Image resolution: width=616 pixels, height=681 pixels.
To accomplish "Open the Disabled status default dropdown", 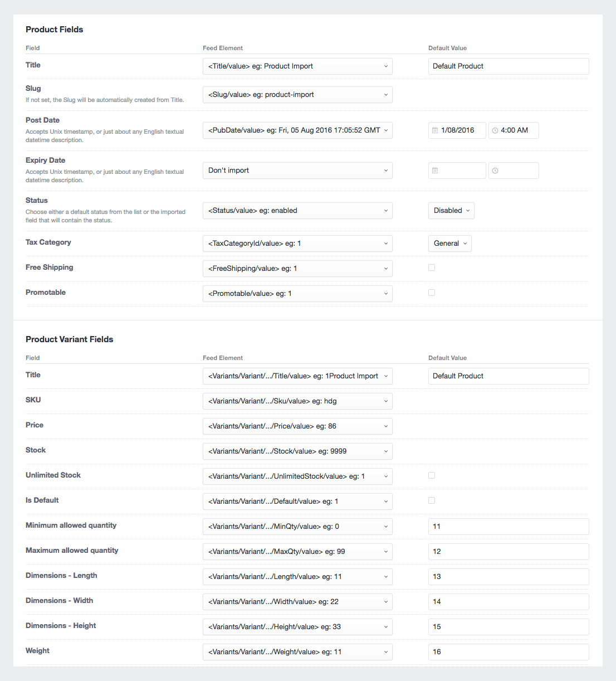I will 451,211.
